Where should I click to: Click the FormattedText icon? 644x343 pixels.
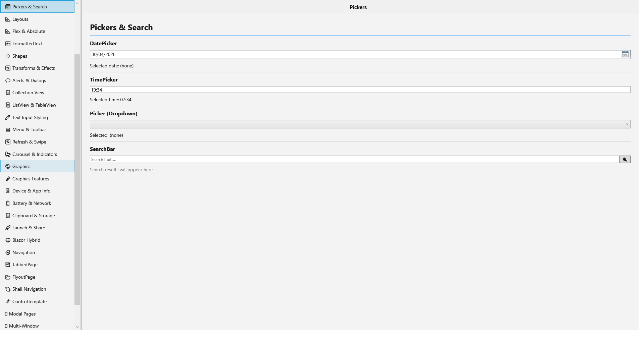8,44
